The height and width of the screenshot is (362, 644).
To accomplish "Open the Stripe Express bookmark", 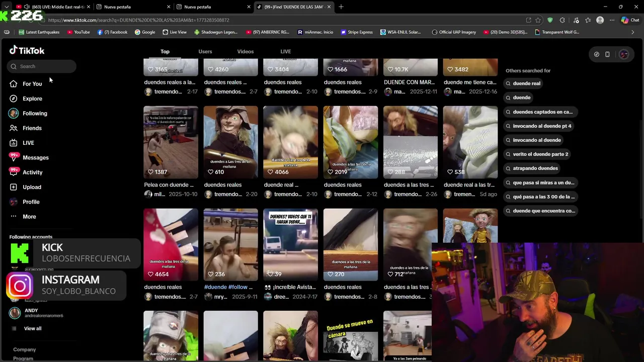I will [357, 32].
